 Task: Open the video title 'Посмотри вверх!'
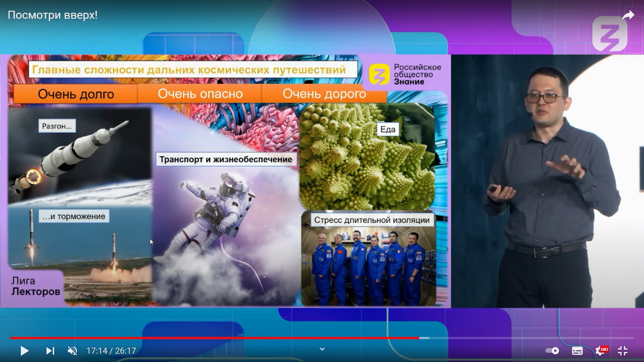(x=53, y=15)
